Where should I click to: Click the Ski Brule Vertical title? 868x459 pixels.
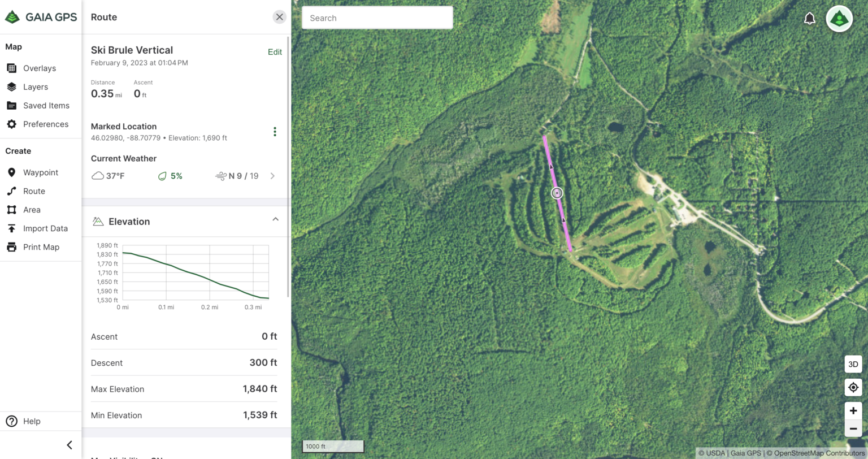(x=132, y=50)
